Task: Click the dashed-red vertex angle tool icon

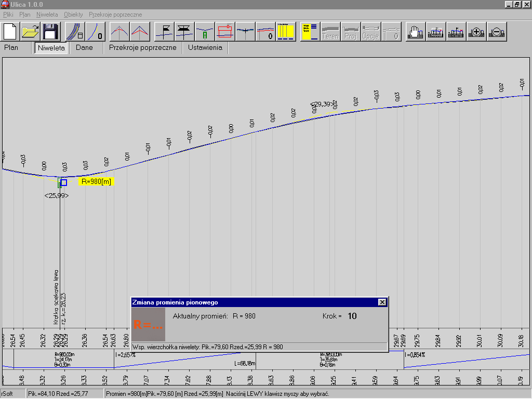Action: pos(119,32)
